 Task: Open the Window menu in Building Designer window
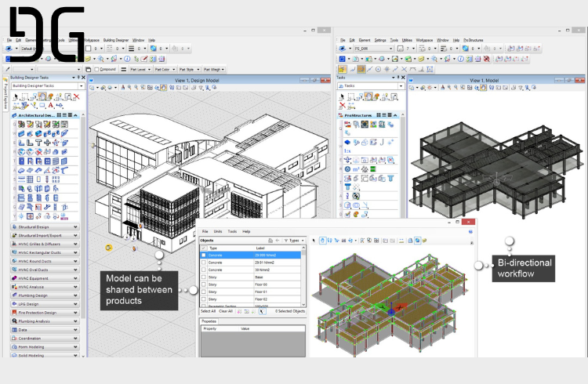point(138,40)
